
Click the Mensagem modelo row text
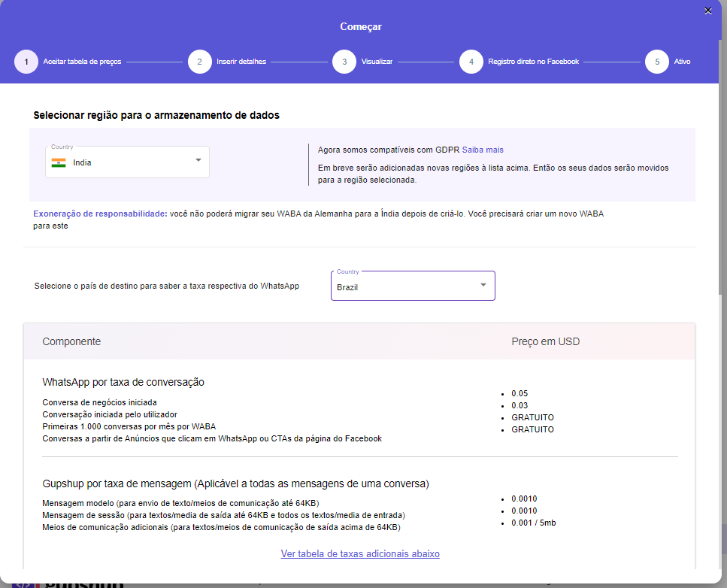coord(180,503)
